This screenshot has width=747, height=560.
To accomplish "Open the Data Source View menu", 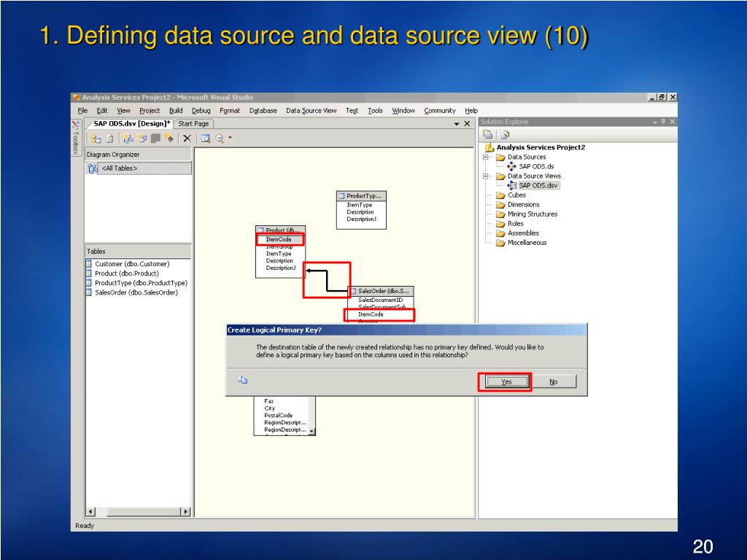I will 311,111.
